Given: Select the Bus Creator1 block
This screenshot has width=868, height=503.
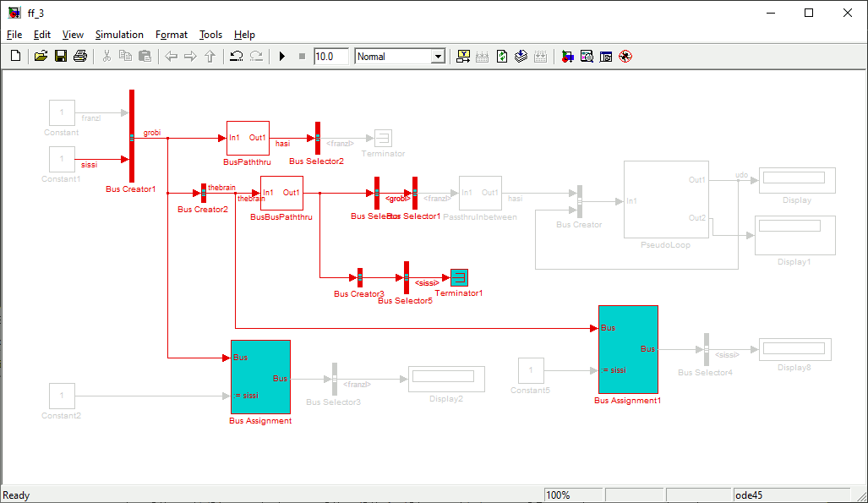Looking at the screenshot, I should coord(132,136).
